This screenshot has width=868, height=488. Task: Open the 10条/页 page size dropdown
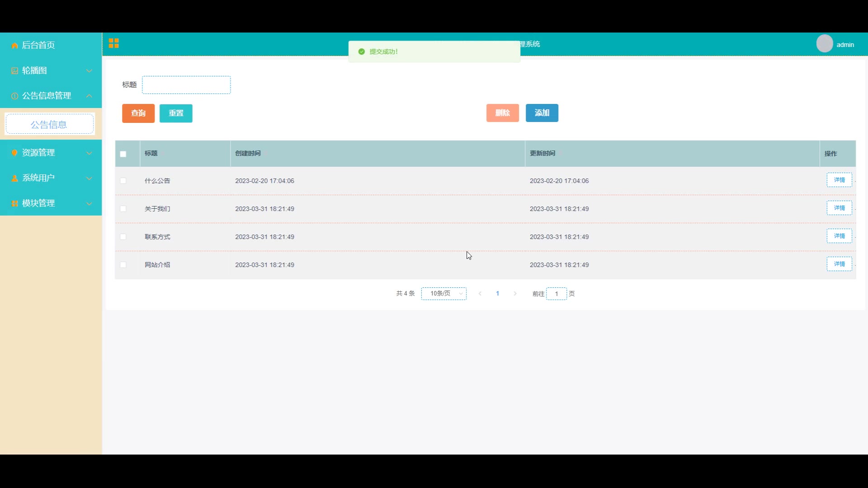coord(443,294)
